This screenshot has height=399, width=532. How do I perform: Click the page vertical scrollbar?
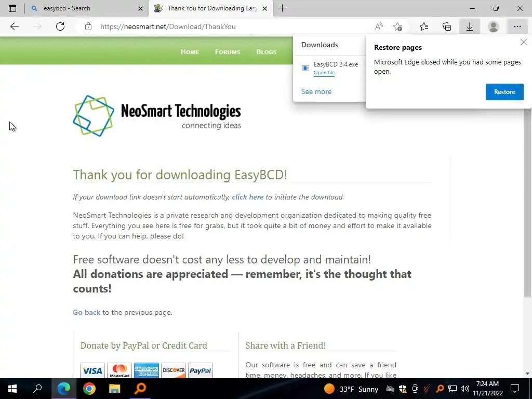pos(527,204)
